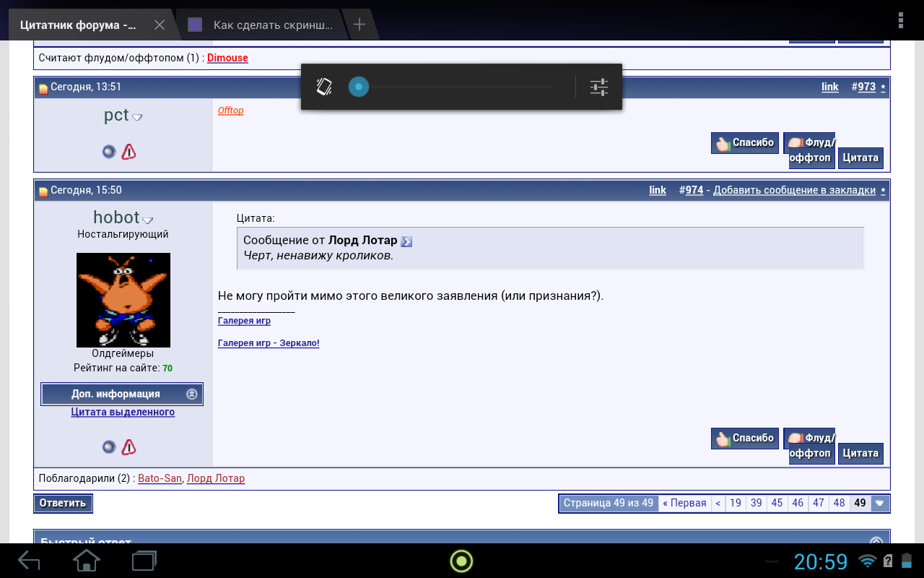
Task: Open Галерея игр - Зеркало! link
Action: [x=269, y=343]
